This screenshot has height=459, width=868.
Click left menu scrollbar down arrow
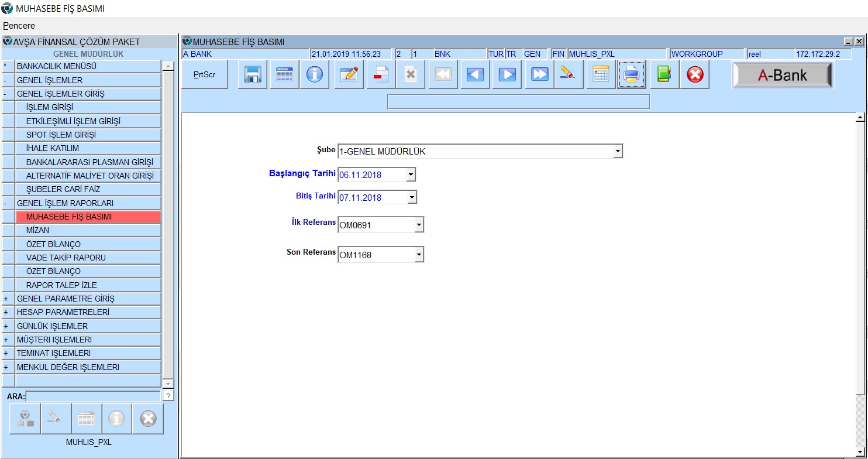[x=168, y=383]
